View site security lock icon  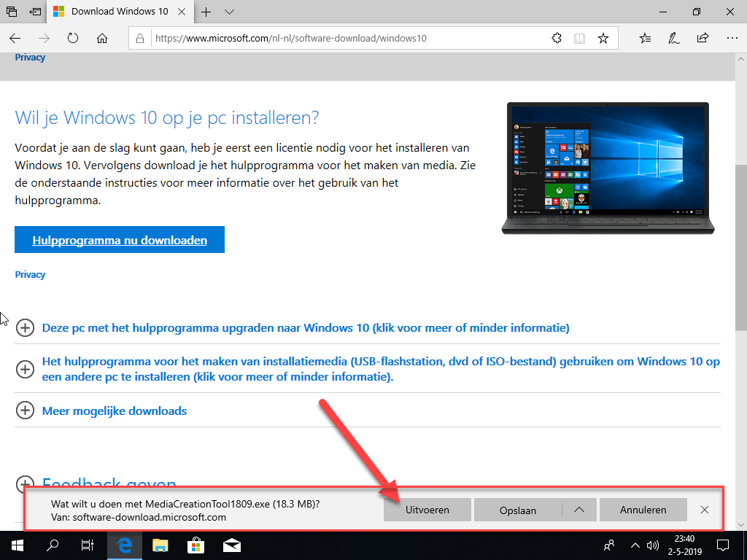point(140,38)
